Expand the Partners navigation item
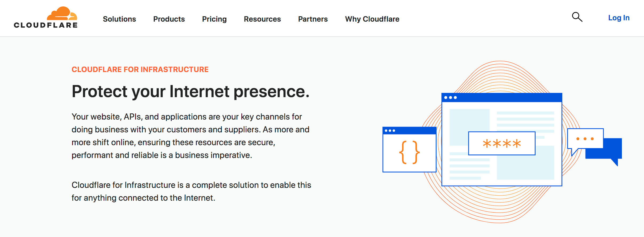This screenshot has height=237, width=644. coord(313,19)
